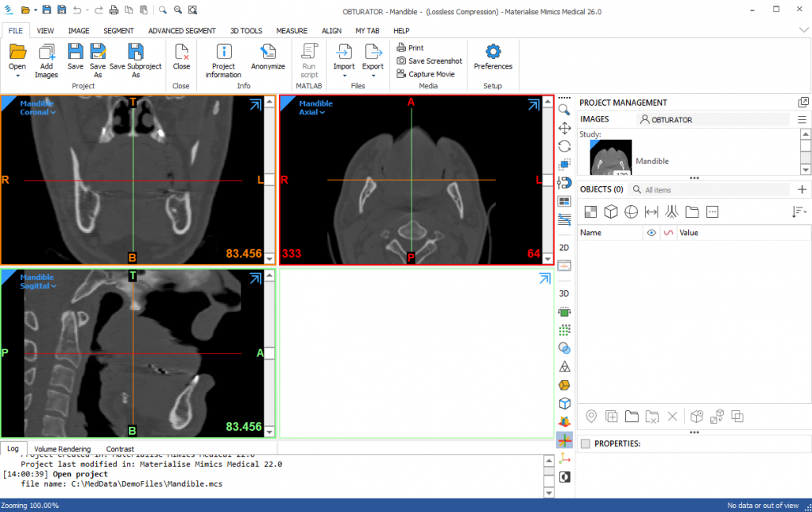This screenshot has height=512, width=812.
Task: Switch to the Contrast tab
Action: pyautogui.click(x=120, y=449)
